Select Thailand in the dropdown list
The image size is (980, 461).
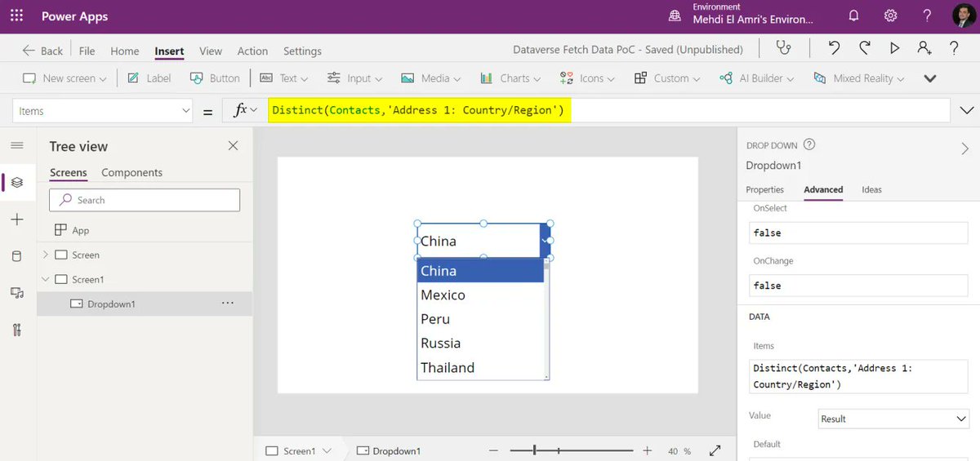click(480, 367)
